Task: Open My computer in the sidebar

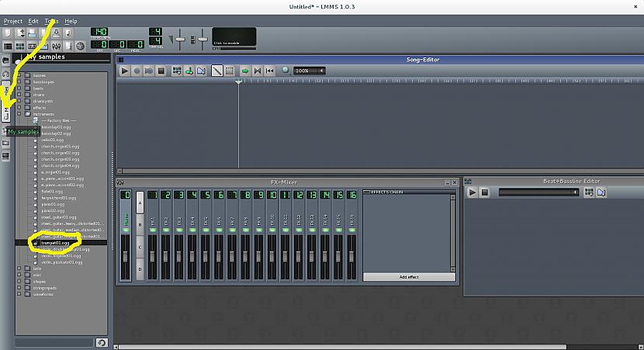Action: (x=5, y=156)
